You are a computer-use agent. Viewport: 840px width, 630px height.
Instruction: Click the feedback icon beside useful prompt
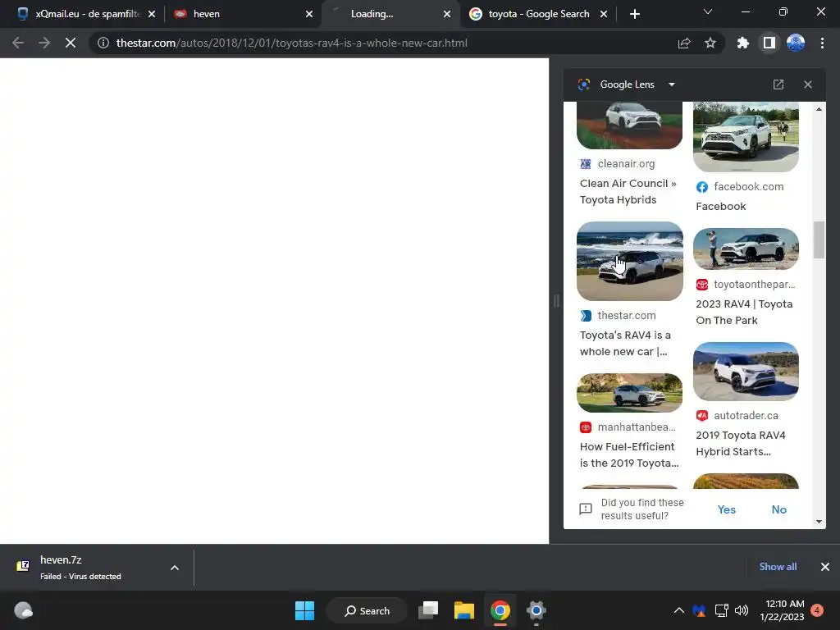586,509
